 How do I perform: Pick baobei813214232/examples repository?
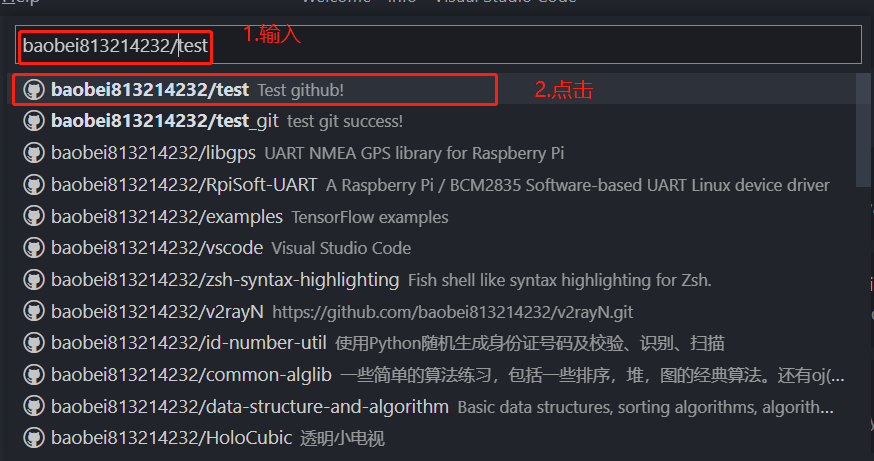pos(167,216)
